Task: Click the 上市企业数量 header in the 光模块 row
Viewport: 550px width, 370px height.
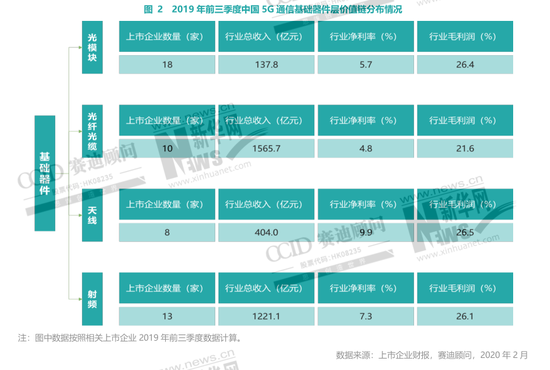Action: point(167,36)
